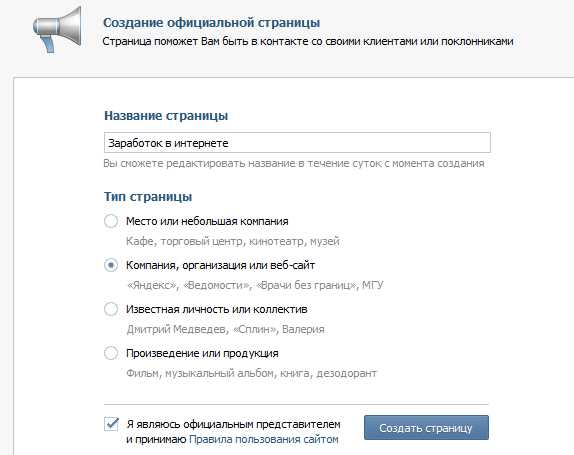
Task: Click the 'Место или небольшая компания' label text
Action: [207, 221]
